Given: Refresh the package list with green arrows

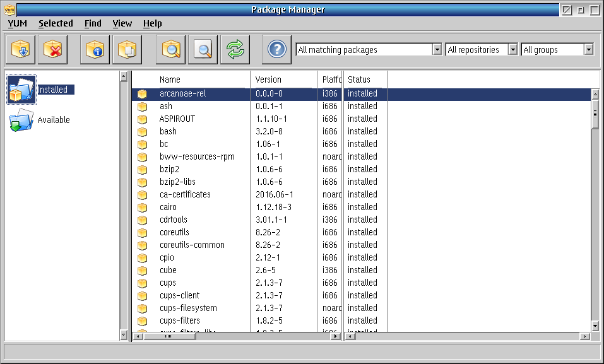Looking at the screenshot, I should pos(235,50).
